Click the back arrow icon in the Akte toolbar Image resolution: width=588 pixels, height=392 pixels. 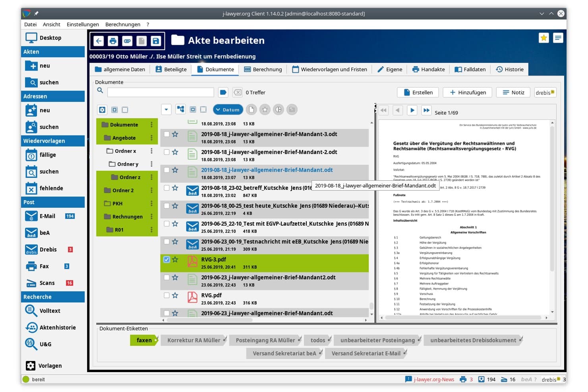pos(99,41)
